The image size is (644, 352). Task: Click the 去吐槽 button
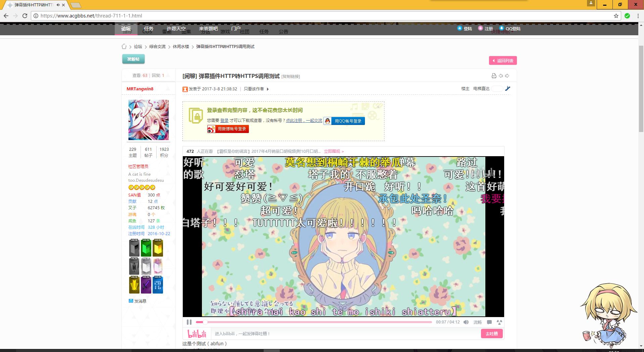pos(492,334)
